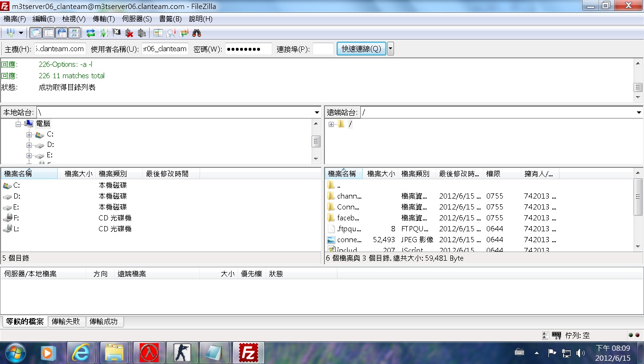Screen dimensions: 644x364
Task: Open the Half-Life taskbar icon
Action: click(x=149, y=353)
